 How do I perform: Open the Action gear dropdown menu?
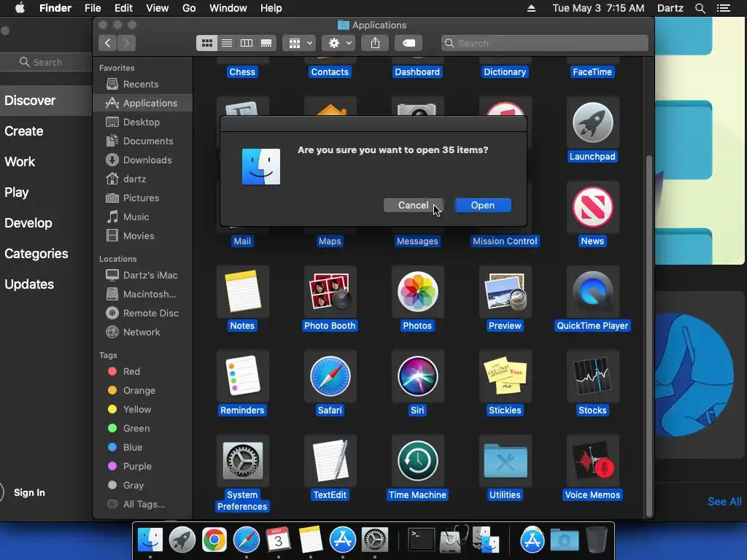pos(339,43)
